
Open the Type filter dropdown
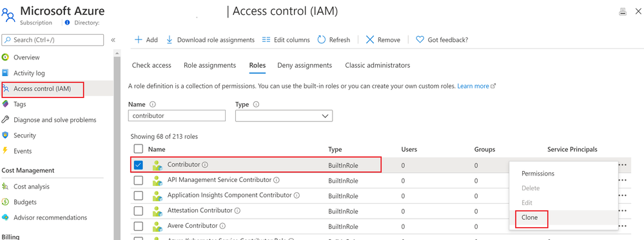pos(284,116)
